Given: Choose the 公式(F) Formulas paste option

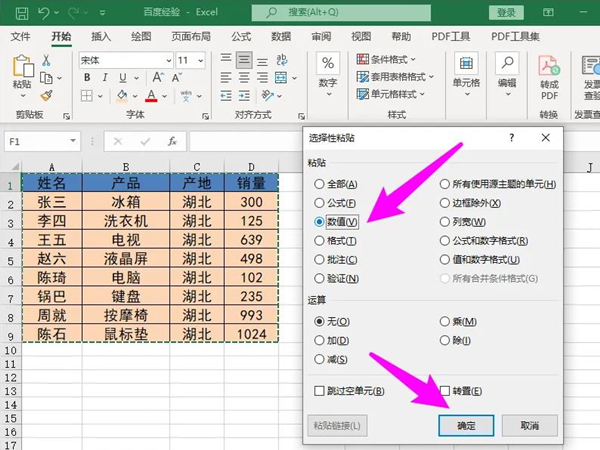Looking at the screenshot, I should 320,203.
